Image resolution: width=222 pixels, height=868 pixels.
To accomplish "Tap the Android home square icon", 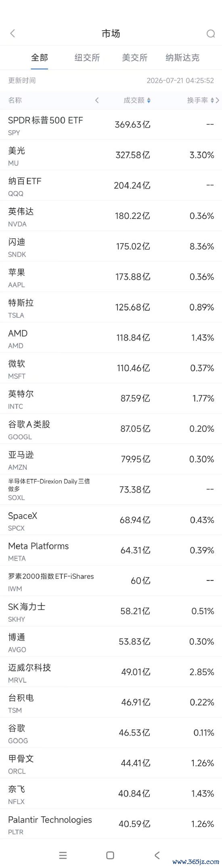I will (x=110, y=855).
